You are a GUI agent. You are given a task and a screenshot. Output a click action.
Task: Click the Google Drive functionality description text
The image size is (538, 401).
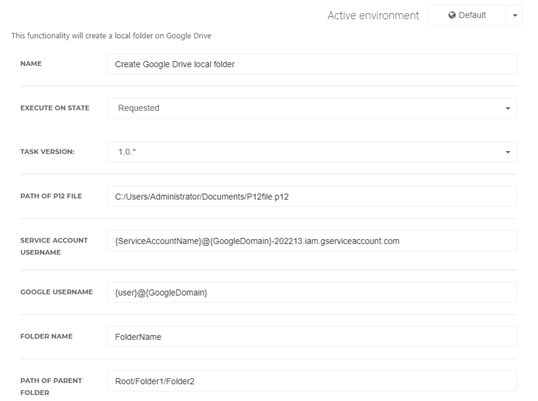[x=111, y=36]
